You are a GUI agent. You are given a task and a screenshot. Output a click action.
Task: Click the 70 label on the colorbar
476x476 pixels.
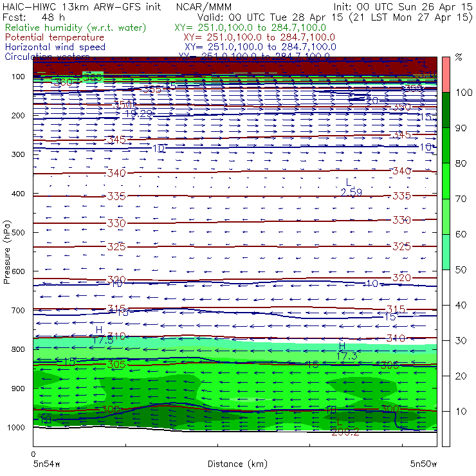click(x=461, y=199)
